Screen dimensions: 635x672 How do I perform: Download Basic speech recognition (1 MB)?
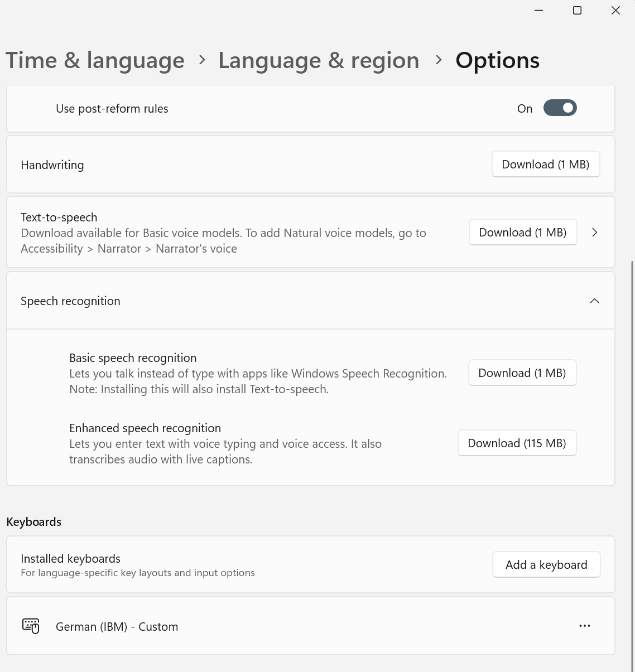click(522, 373)
